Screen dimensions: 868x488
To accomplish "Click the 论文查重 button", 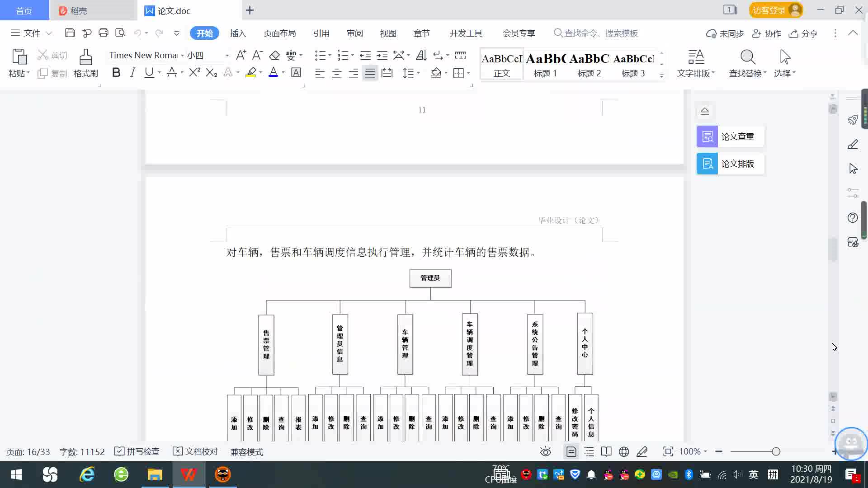I will point(730,136).
